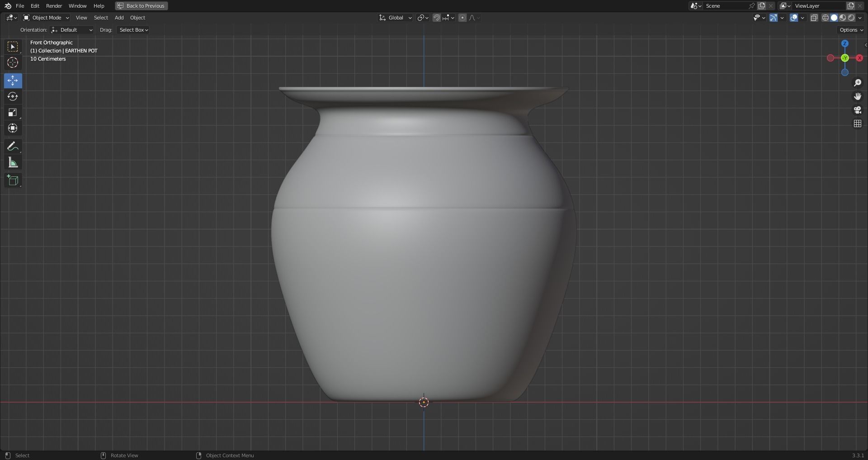Activate the Scale tool
Image resolution: width=868 pixels, height=460 pixels.
[13, 112]
